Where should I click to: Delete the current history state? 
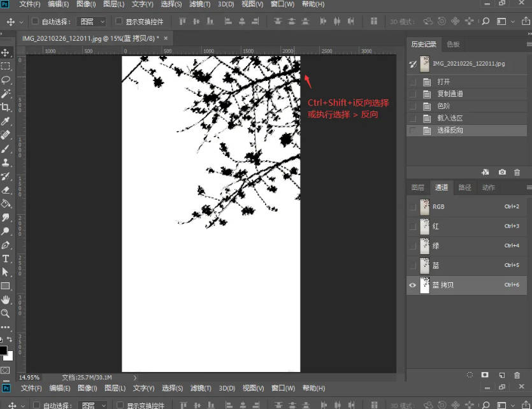tap(517, 172)
